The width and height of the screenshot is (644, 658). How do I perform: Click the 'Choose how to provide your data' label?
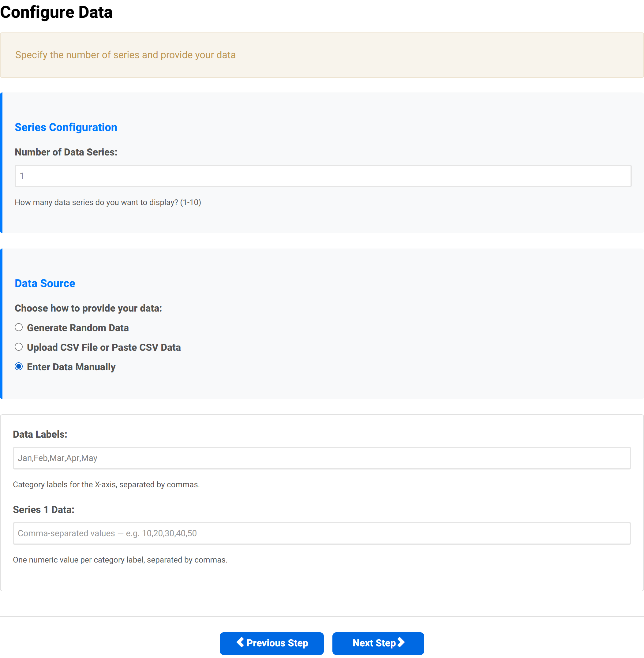[88, 308]
